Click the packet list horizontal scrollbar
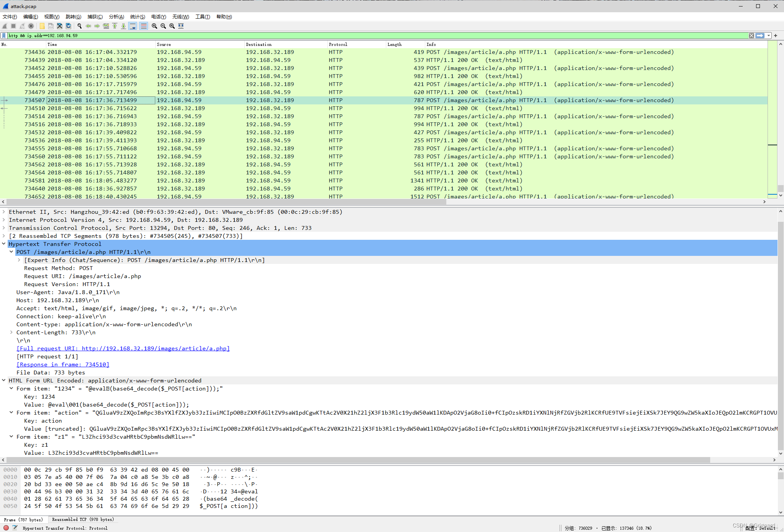The width and height of the screenshot is (784, 532). (x=226, y=202)
